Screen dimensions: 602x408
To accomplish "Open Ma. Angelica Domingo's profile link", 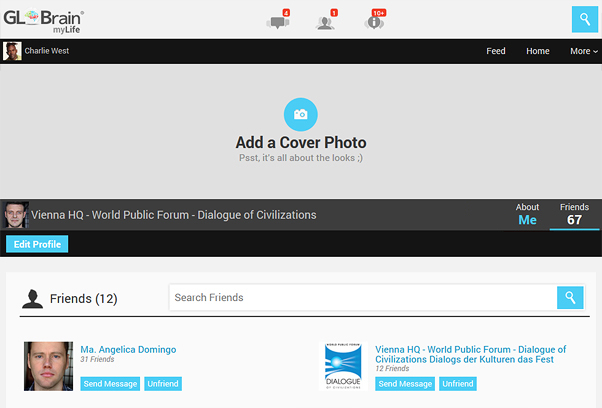I will (128, 350).
